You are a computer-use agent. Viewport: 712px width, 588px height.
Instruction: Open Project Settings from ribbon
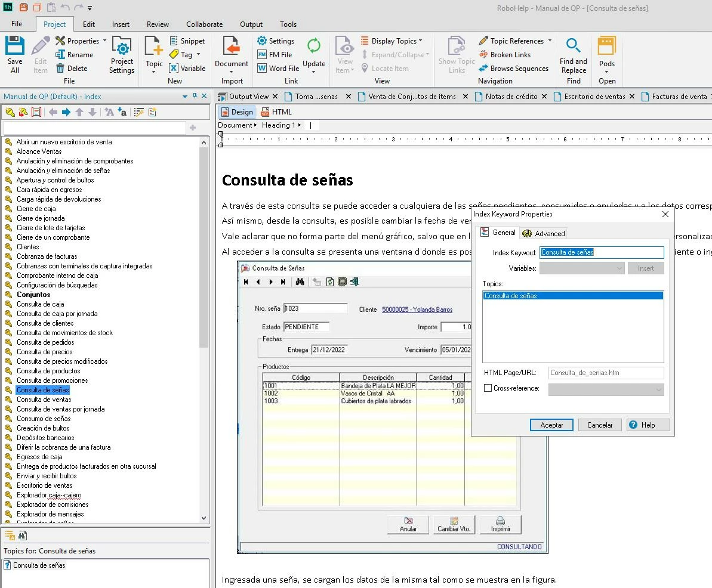click(x=122, y=55)
